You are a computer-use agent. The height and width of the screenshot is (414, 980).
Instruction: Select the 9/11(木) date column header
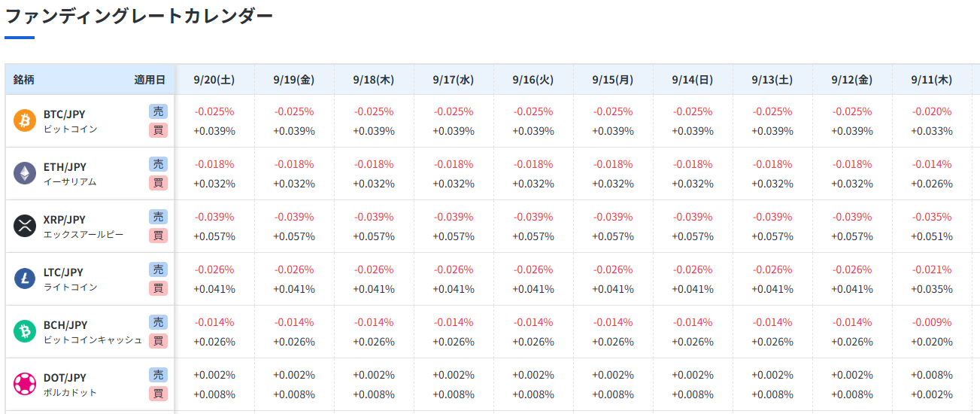click(x=931, y=80)
